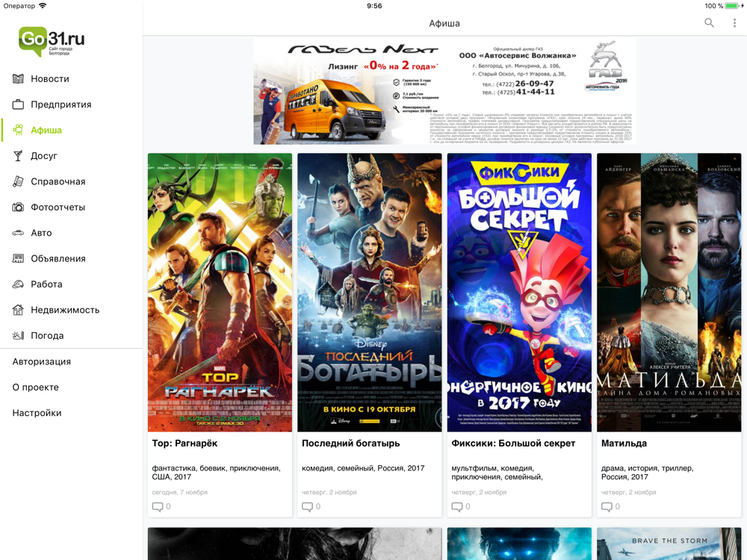Image resolution: width=747 pixels, height=560 pixels.
Task: Click the newspaper icon beside Новости
Action: [18, 79]
